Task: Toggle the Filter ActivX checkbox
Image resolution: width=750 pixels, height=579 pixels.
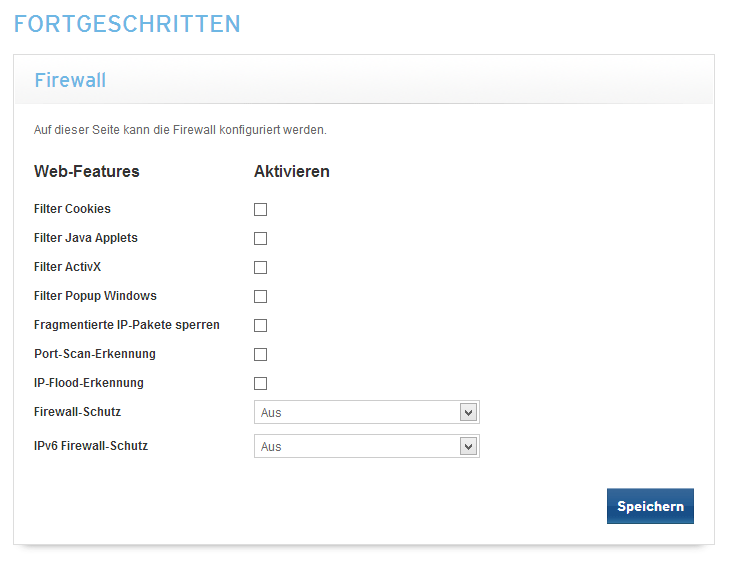Action: pos(260,268)
